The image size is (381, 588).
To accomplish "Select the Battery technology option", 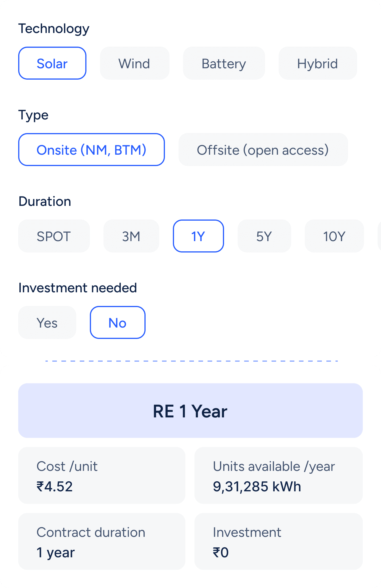I will pos(224,63).
